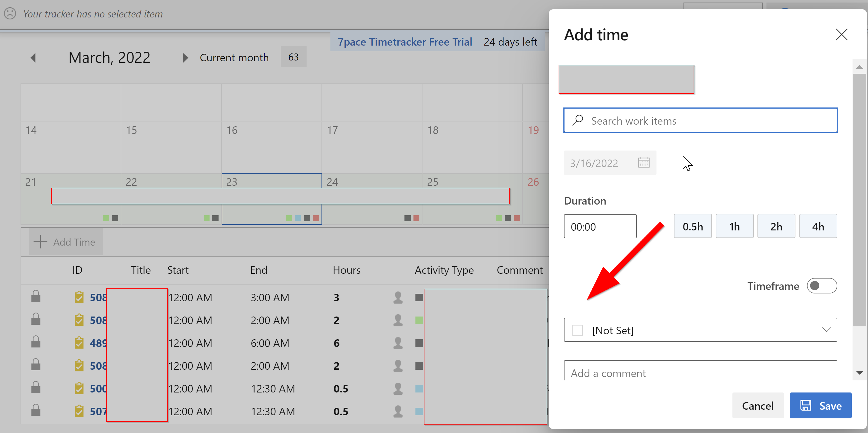Click user icon in 3 hours row
Screen dimensions: 868x433
[398, 297]
